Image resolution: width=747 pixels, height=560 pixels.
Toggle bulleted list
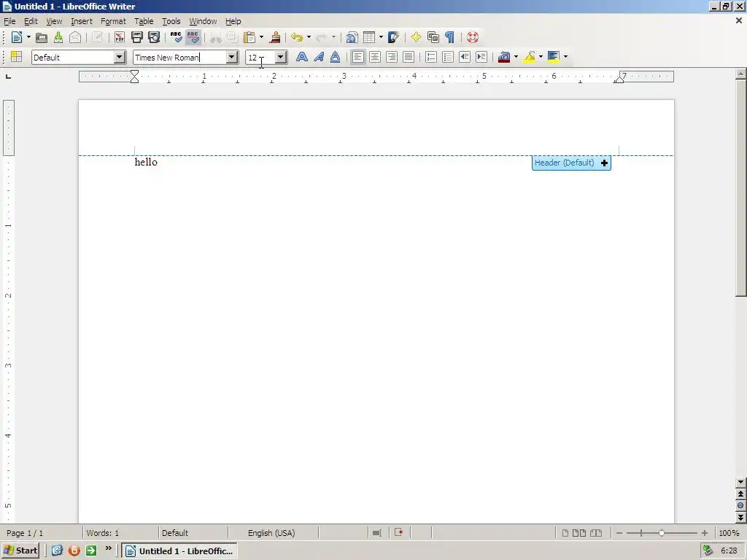(x=448, y=57)
